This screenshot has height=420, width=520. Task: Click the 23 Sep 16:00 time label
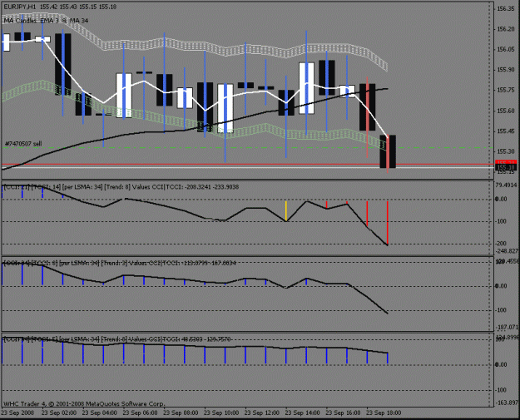click(343, 413)
